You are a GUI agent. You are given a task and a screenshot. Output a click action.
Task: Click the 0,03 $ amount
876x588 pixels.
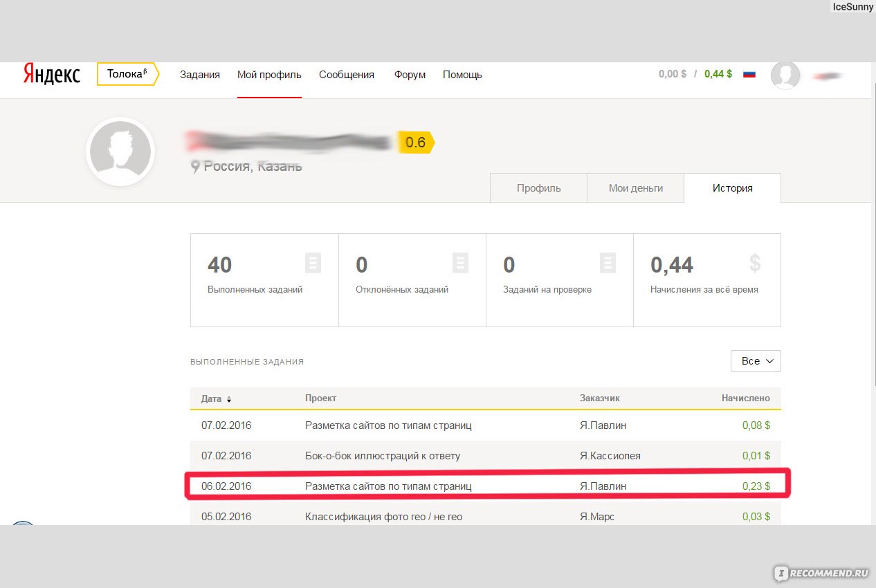pyautogui.click(x=756, y=517)
